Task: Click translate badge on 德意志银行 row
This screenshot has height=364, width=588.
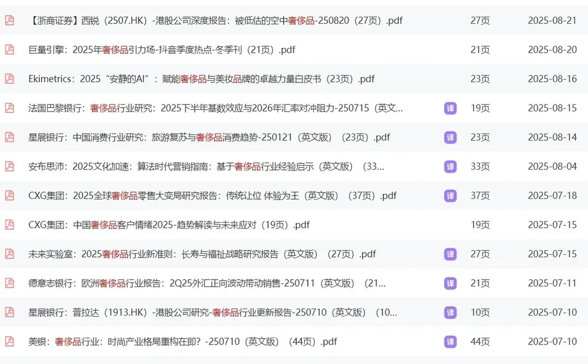Action: 450,283
